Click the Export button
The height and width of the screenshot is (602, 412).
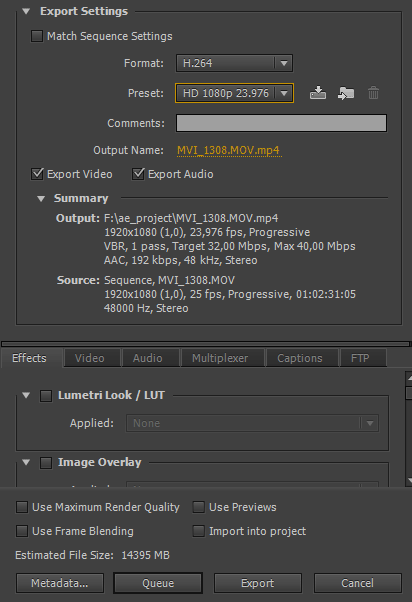258,583
